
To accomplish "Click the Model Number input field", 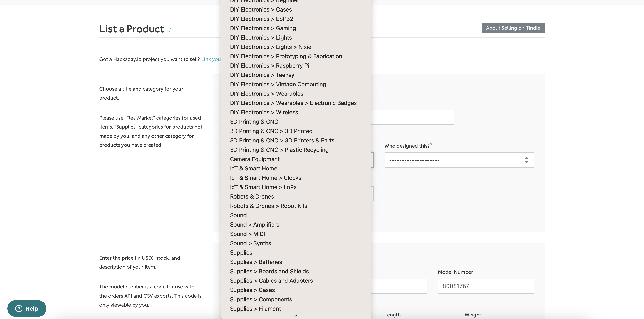I will (x=485, y=286).
